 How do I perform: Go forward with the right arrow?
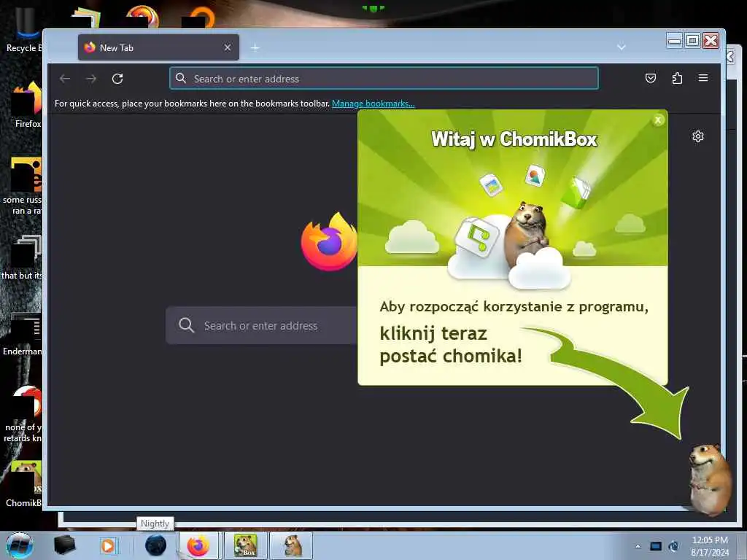pyautogui.click(x=91, y=79)
